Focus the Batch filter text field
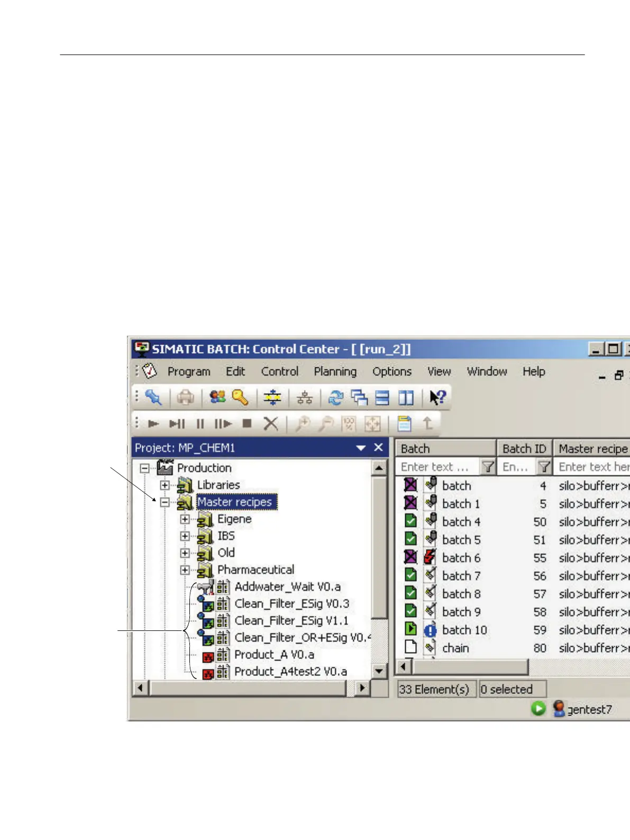 (438, 467)
